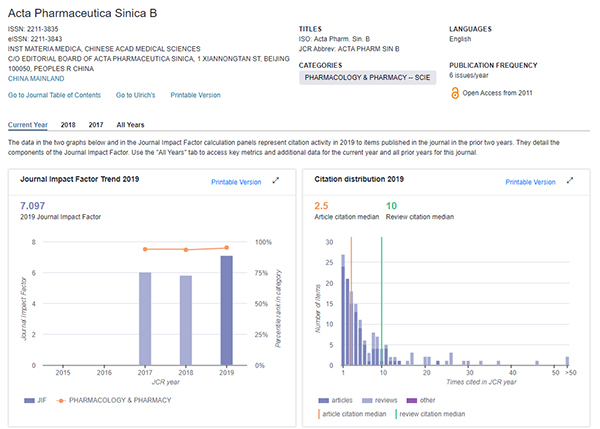Open Go to Journal Table of Contents

pos(54,95)
